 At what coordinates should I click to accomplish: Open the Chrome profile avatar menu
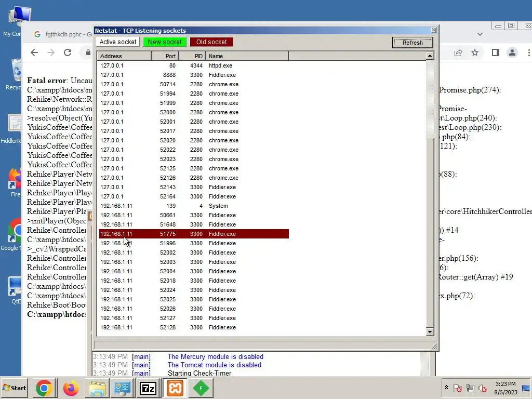512,52
